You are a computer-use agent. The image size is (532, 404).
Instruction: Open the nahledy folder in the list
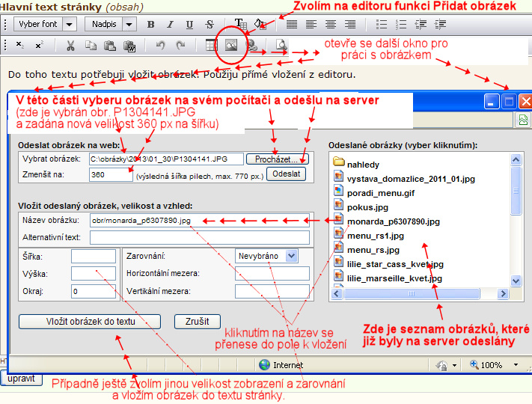coord(362,164)
